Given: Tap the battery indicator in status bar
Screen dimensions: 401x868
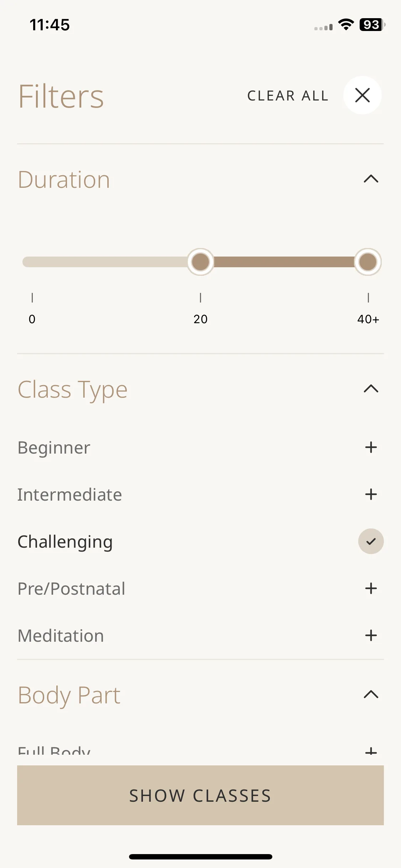Looking at the screenshot, I should [x=372, y=25].
